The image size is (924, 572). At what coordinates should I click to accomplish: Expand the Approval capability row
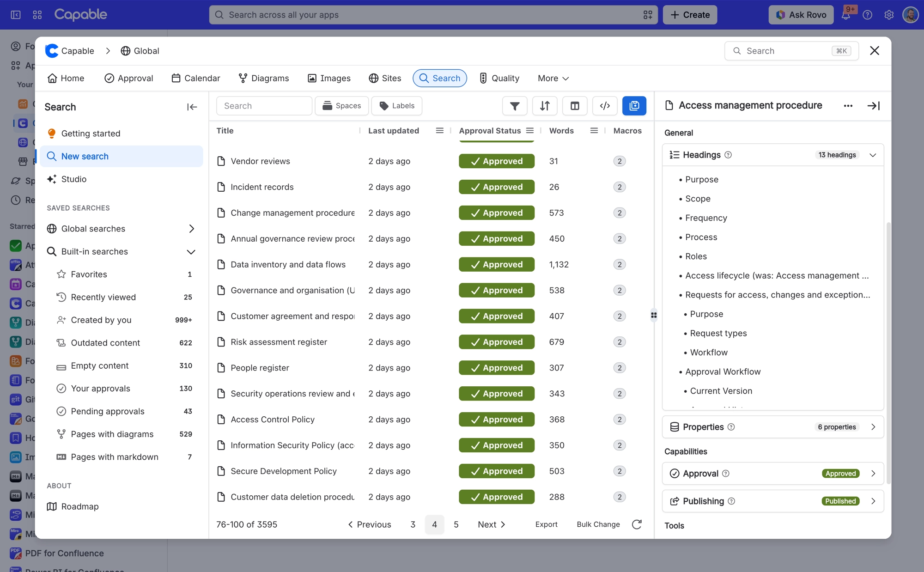coord(773,474)
